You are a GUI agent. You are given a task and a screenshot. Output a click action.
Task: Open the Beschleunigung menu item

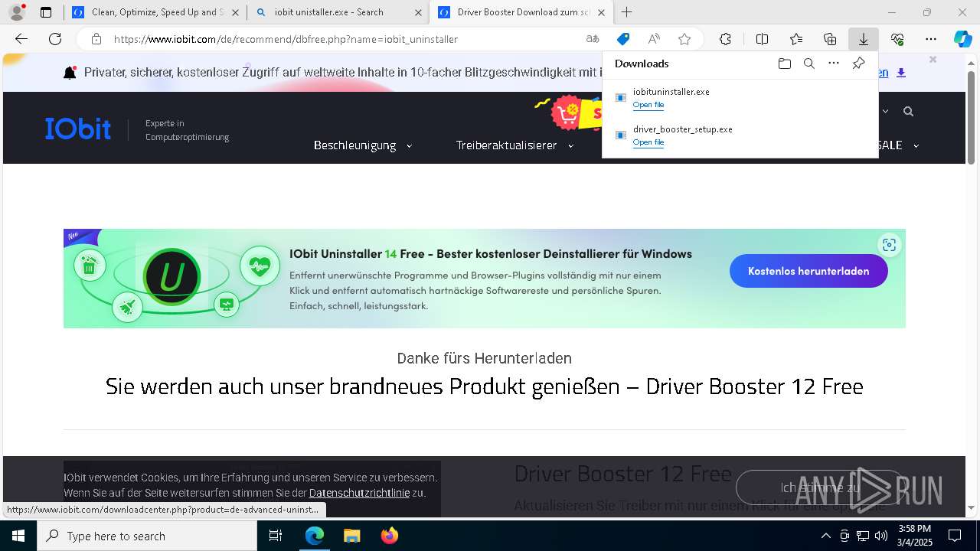[x=354, y=145]
